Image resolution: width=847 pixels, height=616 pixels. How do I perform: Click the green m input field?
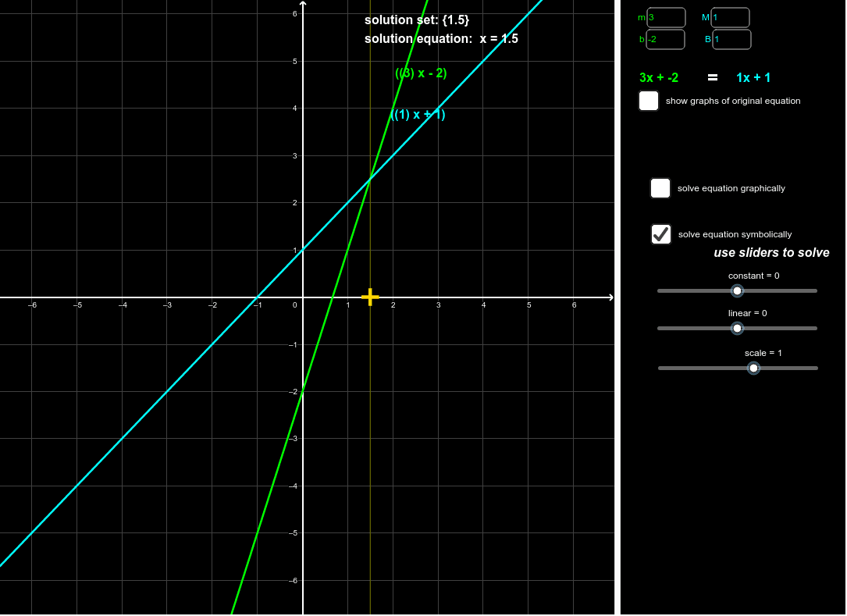point(666,17)
